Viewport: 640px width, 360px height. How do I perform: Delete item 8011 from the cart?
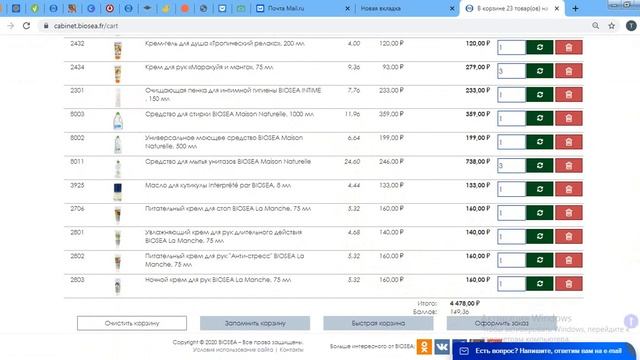tap(569, 166)
